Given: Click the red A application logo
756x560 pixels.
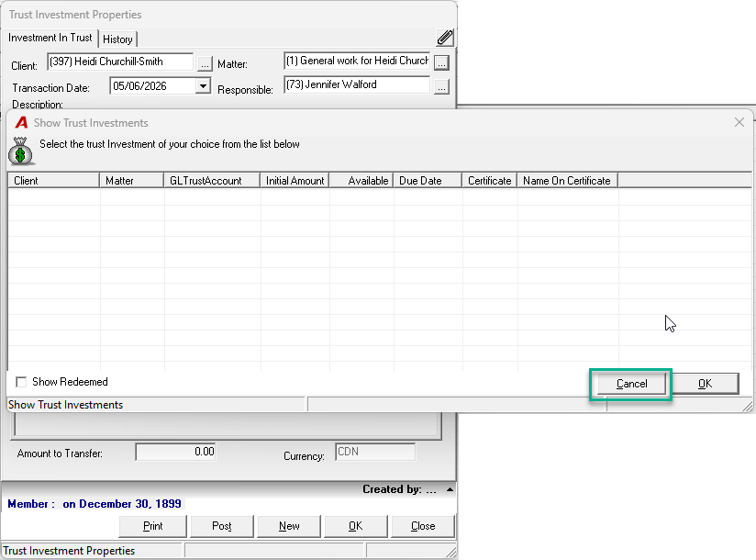Looking at the screenshot, I should (21, 122).
